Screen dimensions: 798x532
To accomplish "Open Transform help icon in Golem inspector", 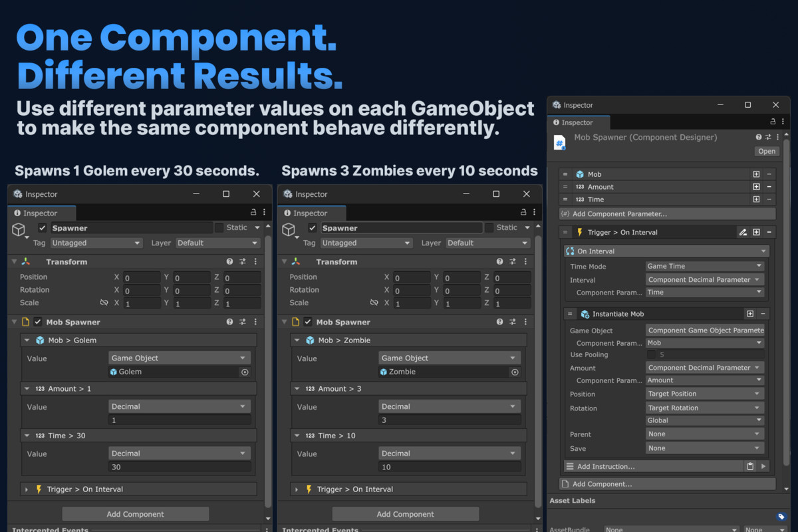I will click(229, 262).
